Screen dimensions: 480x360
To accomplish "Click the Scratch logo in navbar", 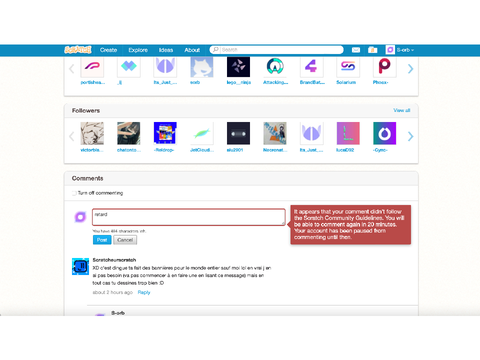I will (78, 50).
